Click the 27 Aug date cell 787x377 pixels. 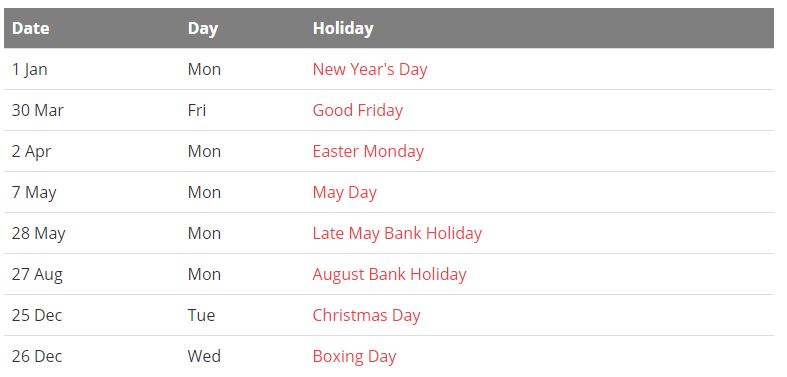(x=37, y=275)
